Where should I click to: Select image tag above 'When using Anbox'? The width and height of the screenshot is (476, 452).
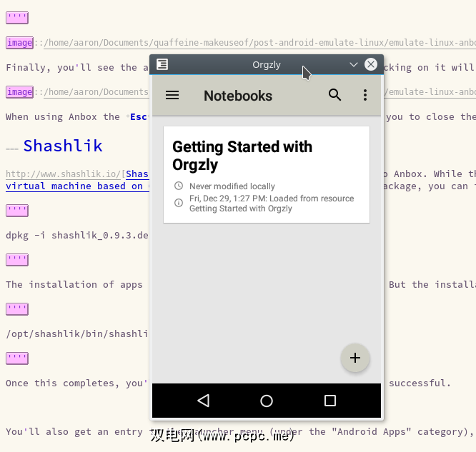[x=19, y=91]
